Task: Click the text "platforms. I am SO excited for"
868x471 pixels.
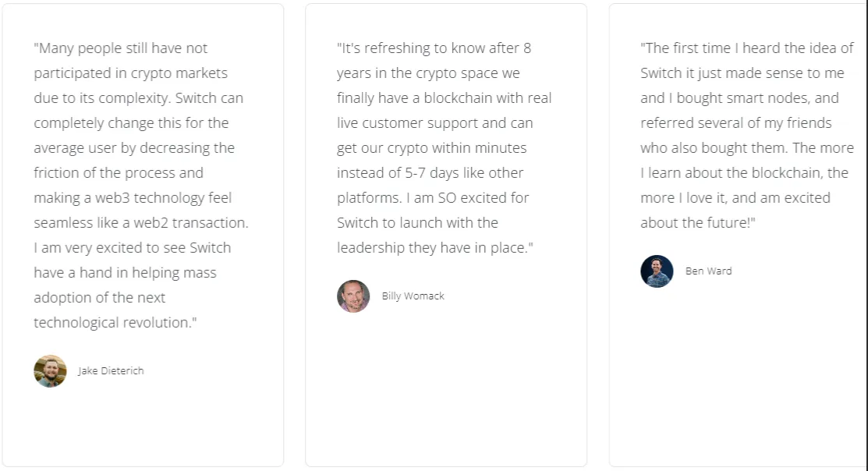Action: (433, 198)
